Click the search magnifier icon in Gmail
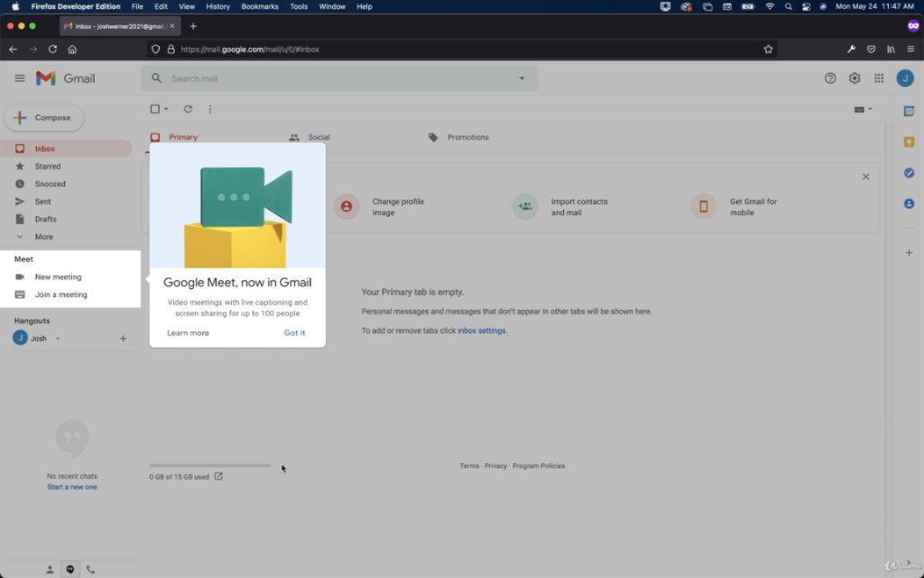 tap(156, 79)
